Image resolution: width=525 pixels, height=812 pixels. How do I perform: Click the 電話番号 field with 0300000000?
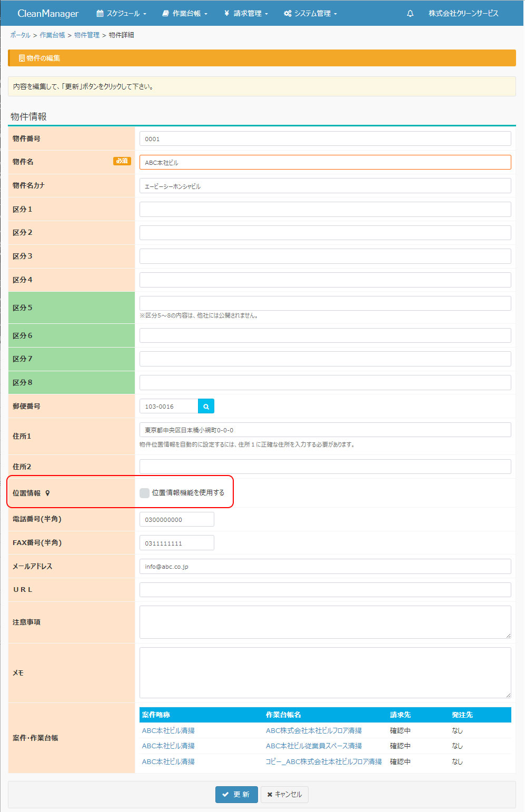coord(177,519)
